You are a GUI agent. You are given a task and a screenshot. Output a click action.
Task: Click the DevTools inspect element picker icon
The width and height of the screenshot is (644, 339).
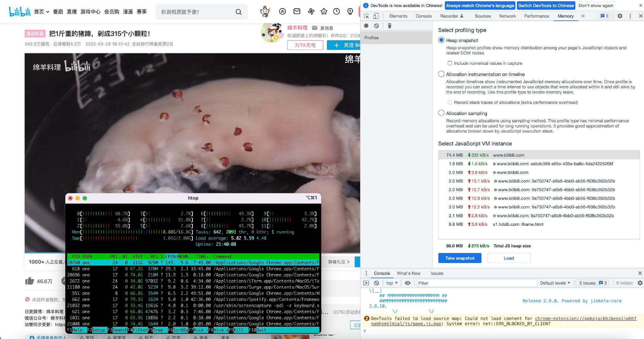pyautogui.click(x=366, y=16)
